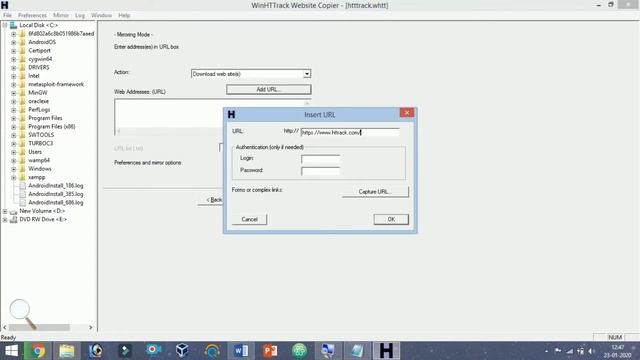This screenshot has width=640, height=360.
Task: Open VirtualBox cube icon in taskbar
Action: [182, 351]
